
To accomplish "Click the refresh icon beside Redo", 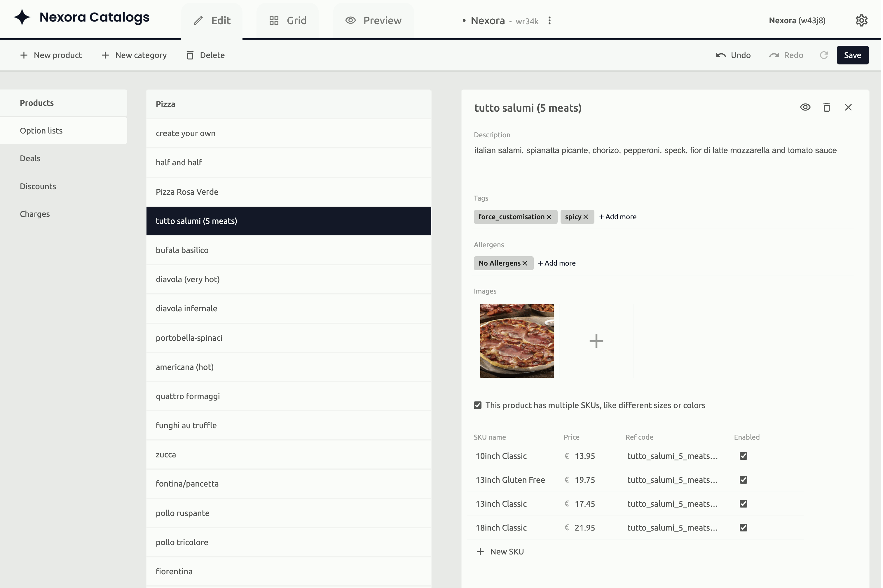I will 824,55.
